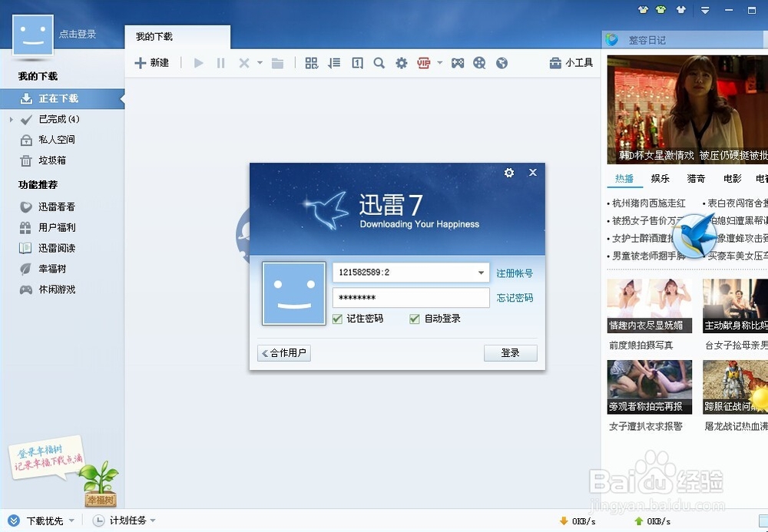Open the VIP dropdown arrow

tap(439, 63)
